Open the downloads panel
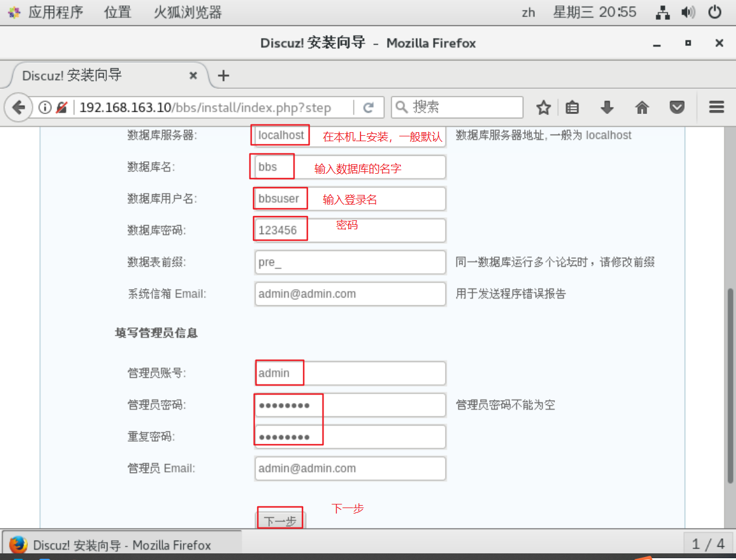The width and height of the screenshot is (736, 560). 607,107
